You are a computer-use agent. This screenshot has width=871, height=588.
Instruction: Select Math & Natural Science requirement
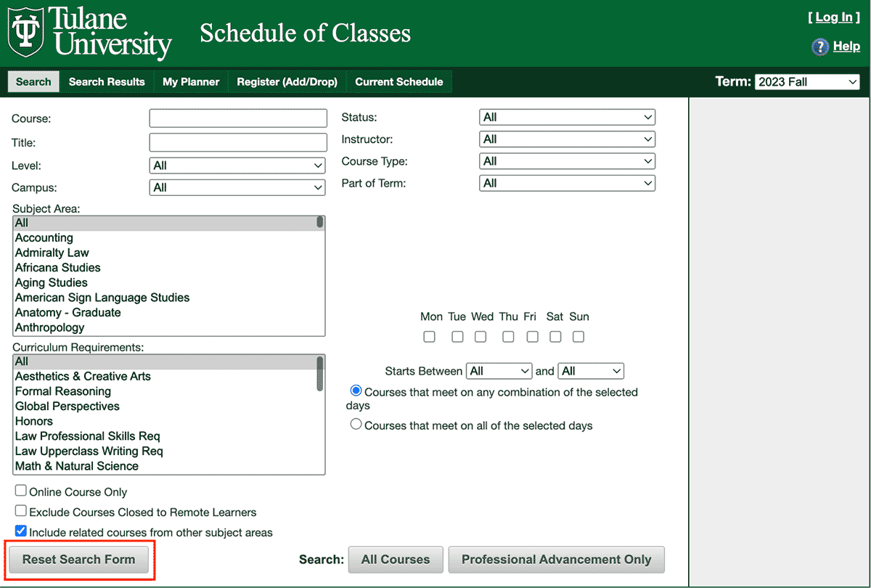click(165, 465)
